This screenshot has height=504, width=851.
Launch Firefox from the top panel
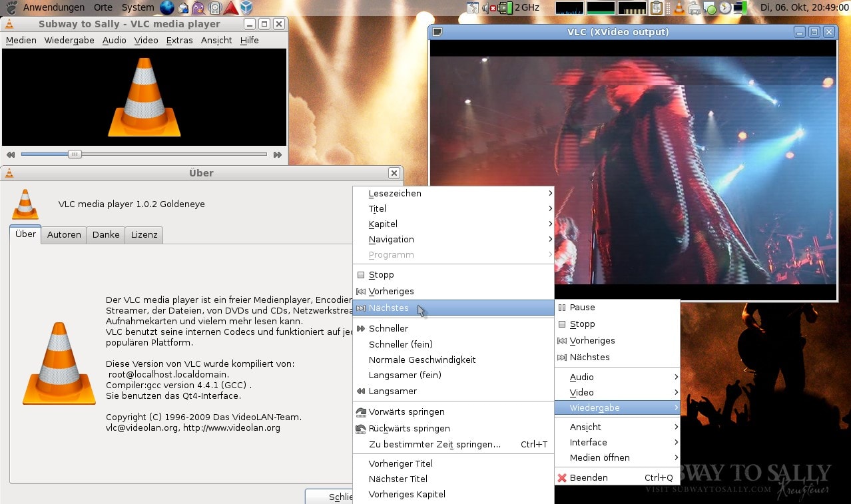166,7
